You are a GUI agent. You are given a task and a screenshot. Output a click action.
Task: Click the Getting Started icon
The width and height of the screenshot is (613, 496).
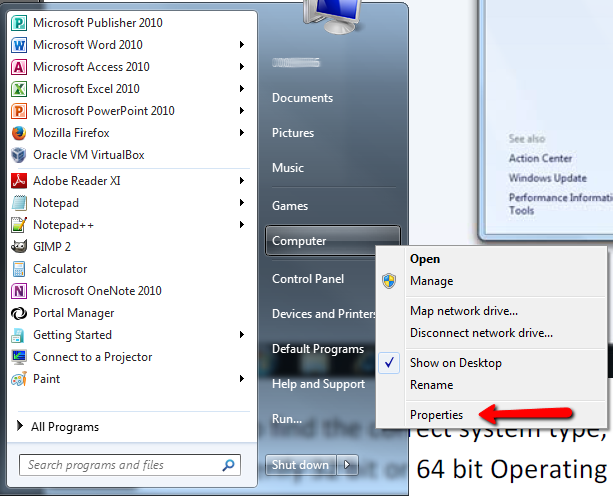click(19, 335)
